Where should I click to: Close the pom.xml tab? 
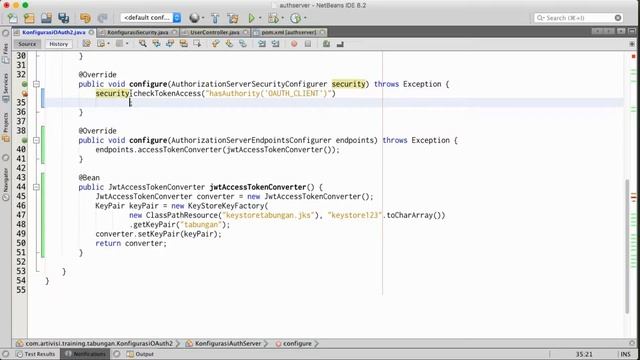pyautogui.click(x=322, y=32)
